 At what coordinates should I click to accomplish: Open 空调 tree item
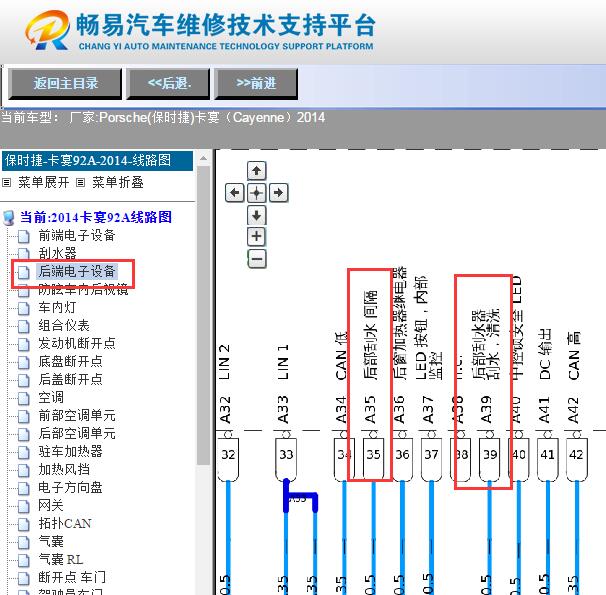tap(51, 397)
